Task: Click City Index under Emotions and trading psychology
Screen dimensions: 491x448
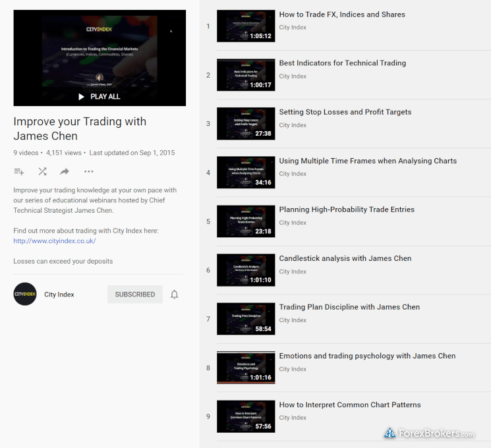Action: click(293, 369)
